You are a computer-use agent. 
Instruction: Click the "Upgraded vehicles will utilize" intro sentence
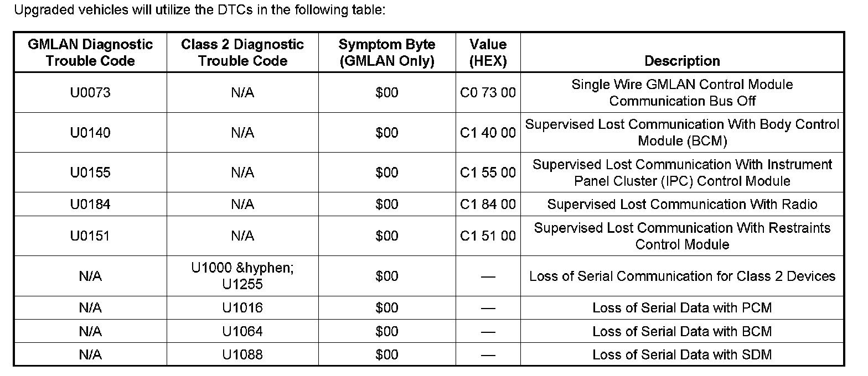pos(199,11)
